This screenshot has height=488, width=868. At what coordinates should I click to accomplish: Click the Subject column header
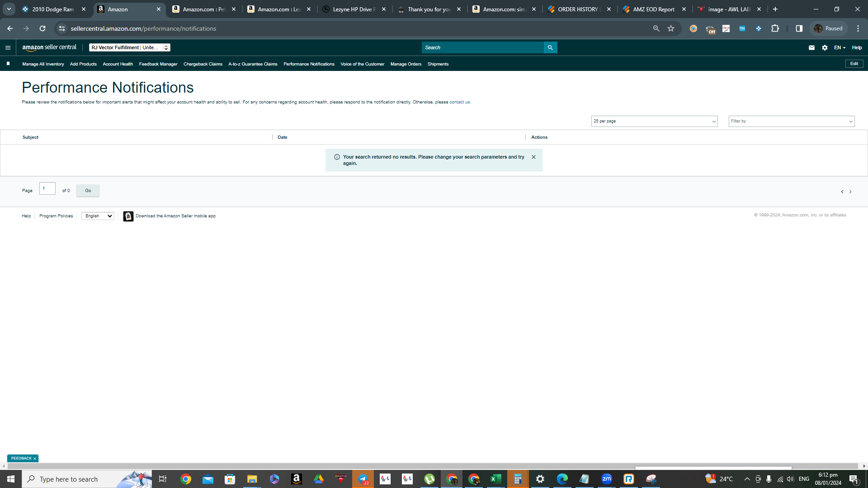click(30, 137)
